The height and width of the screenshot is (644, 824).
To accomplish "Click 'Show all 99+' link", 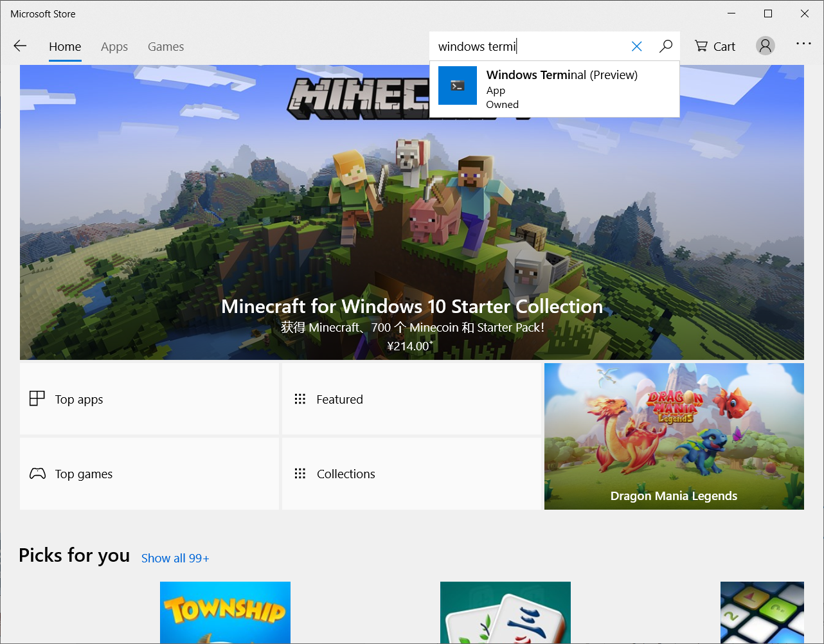I will [x=175, y=558].
